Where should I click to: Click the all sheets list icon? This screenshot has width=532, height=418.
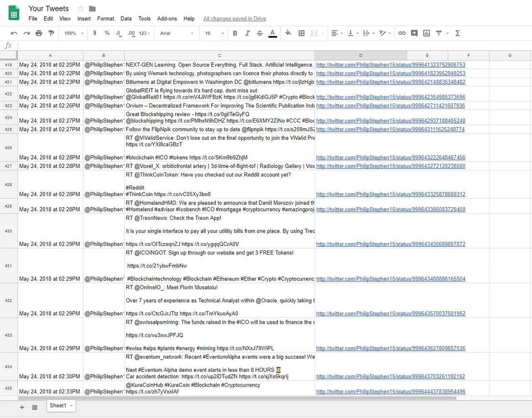pos(35,408)
